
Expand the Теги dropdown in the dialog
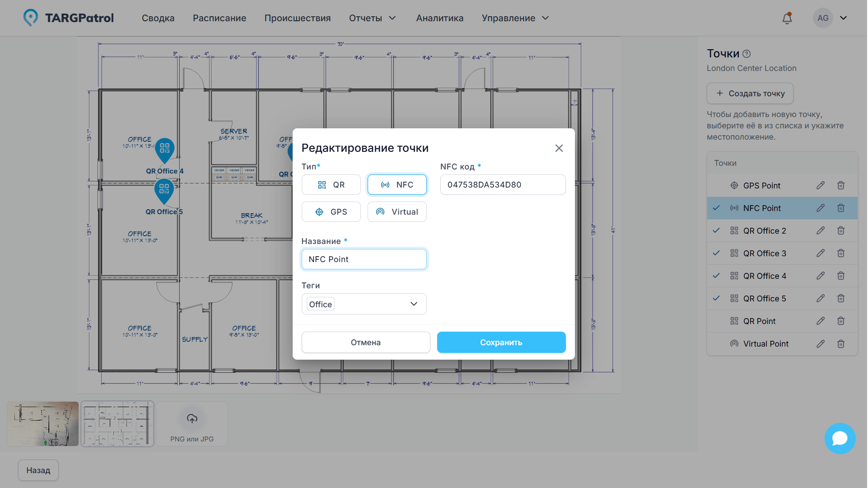[413, 304]
